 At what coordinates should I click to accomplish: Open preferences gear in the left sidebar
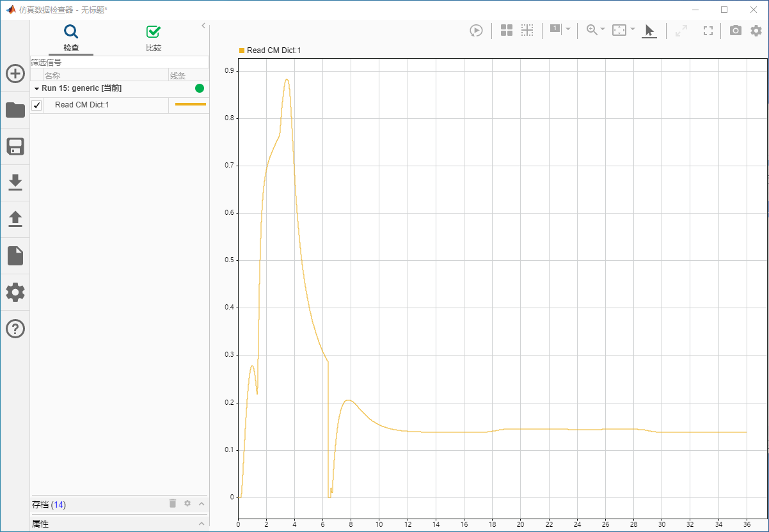click(15, 292)
